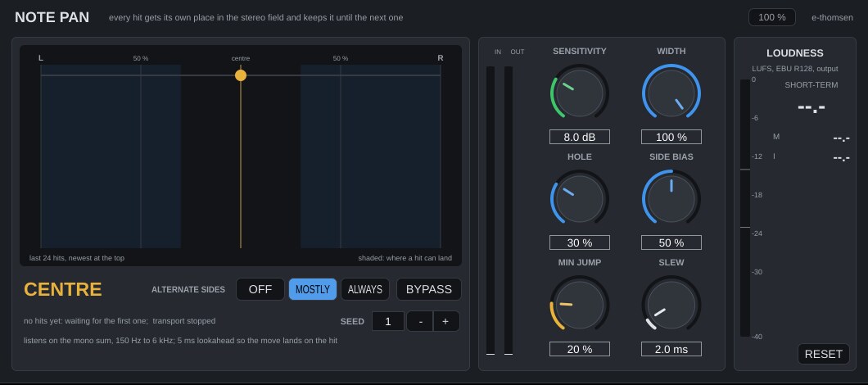Open the 100 % scale control
868x385 pixels.
point(772,17)
